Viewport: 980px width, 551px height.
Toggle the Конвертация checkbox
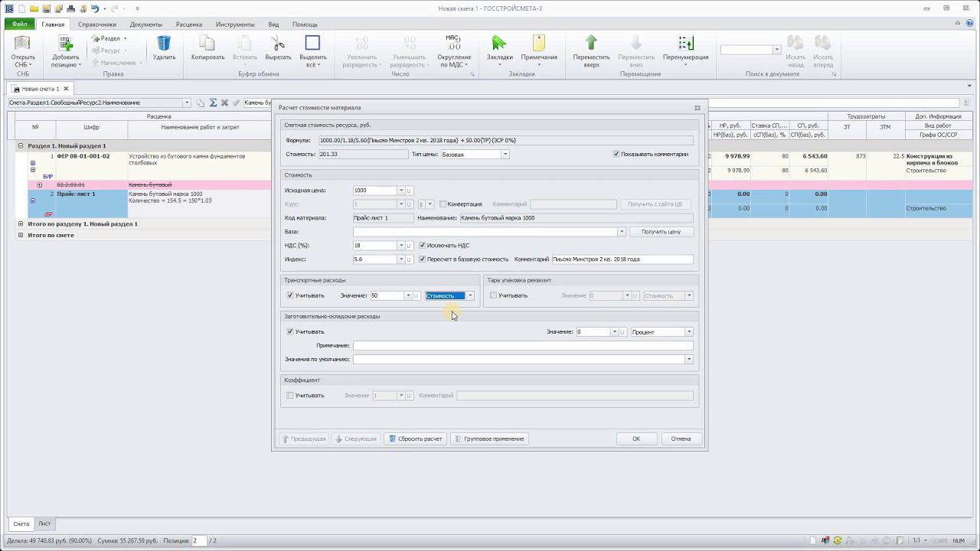tap(443, 204)
